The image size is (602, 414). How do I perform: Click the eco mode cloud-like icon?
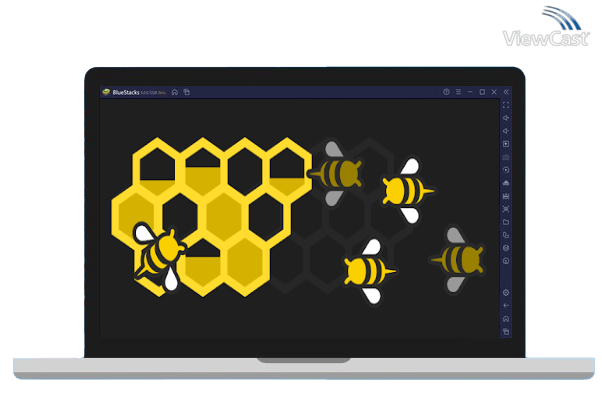click(x=506, y=183)
